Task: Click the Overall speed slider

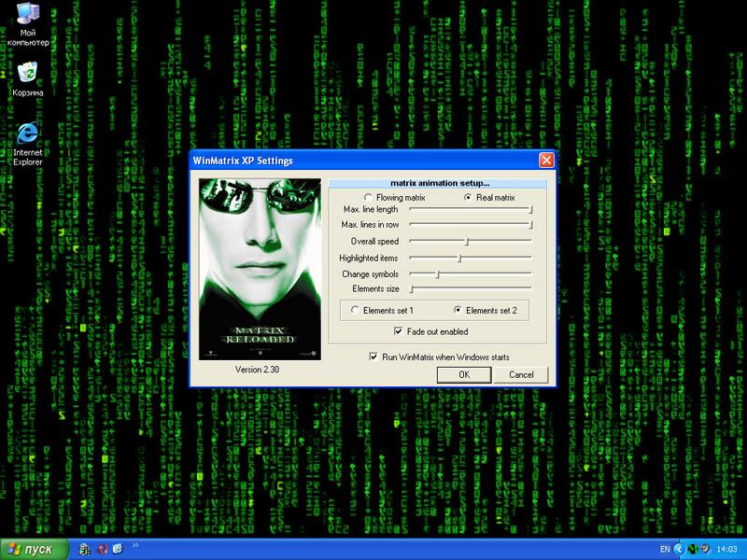Action: 471,241
